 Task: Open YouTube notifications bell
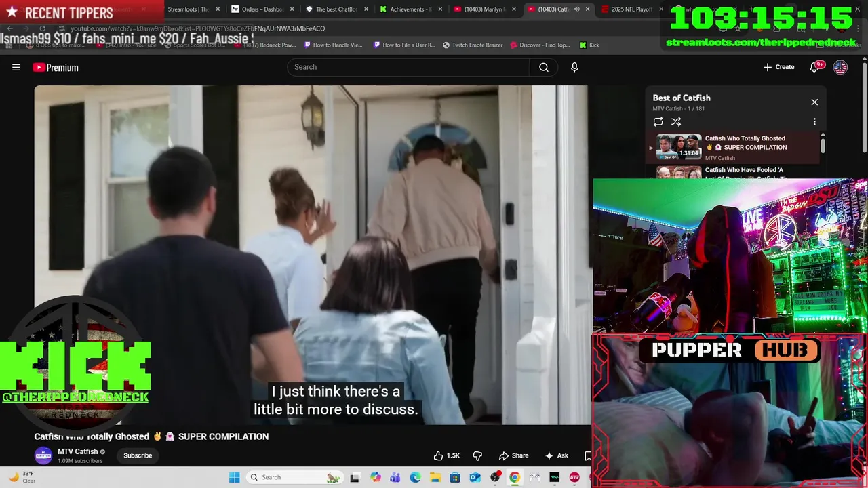coord(815,67)
